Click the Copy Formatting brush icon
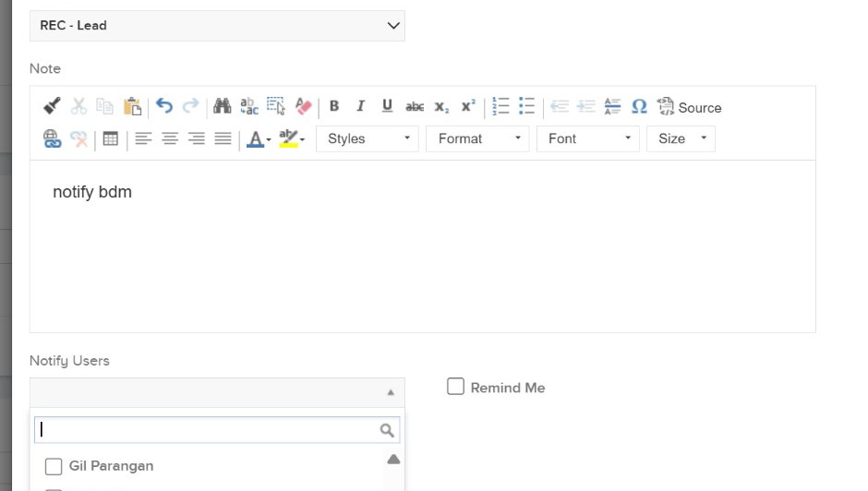 (52, 106)
